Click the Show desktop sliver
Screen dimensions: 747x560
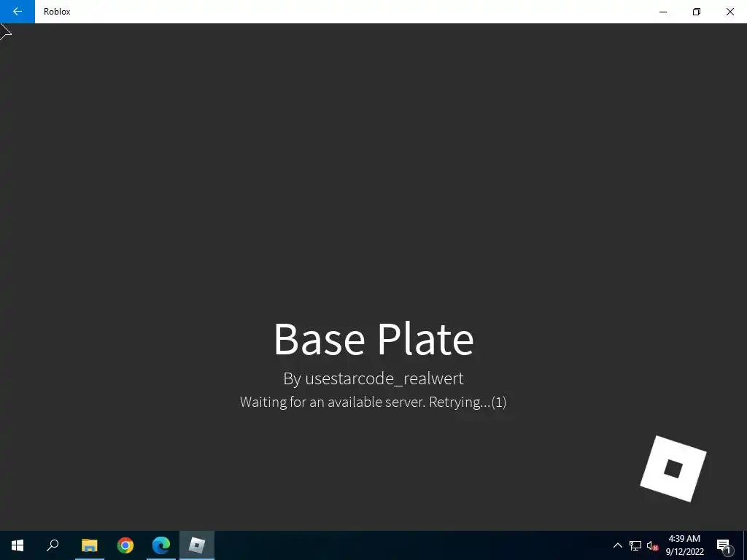[745, 545]
